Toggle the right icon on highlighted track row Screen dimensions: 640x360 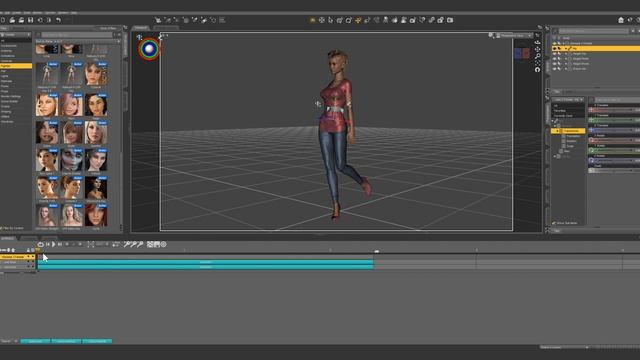[x=33, y=257]
